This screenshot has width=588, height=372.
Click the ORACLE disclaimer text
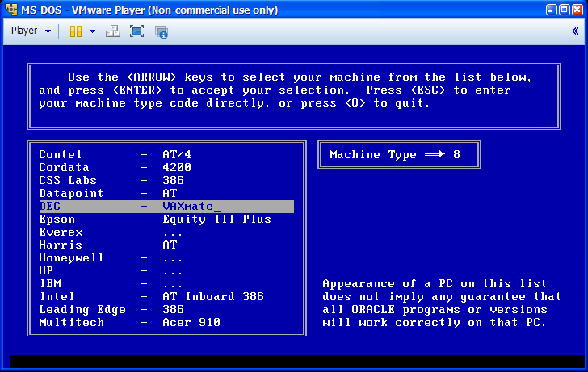pyautogui.click(x=442, y=303)
